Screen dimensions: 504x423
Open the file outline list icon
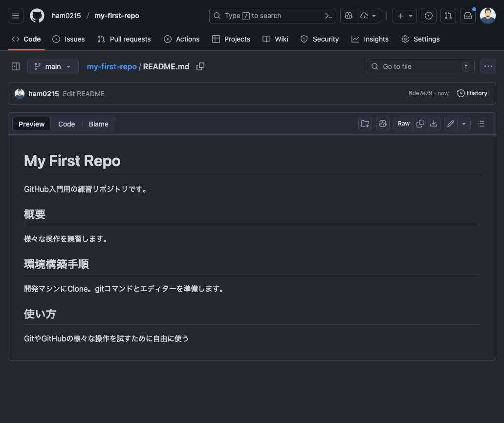481,124
